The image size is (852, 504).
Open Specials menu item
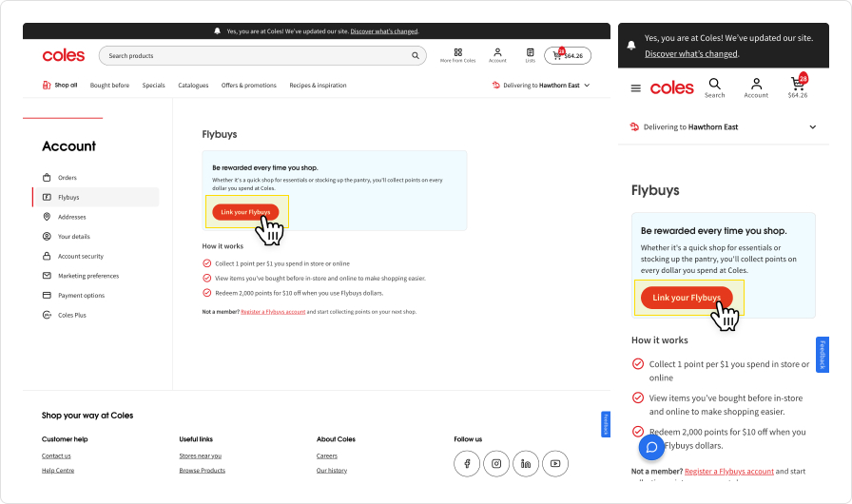[x=153, y=86]
